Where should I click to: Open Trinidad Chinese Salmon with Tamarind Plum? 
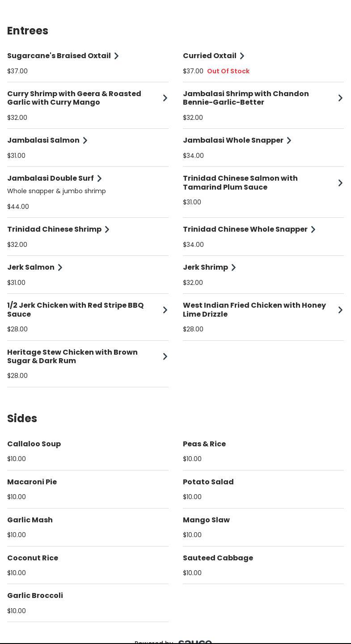(x=240, y=182)
